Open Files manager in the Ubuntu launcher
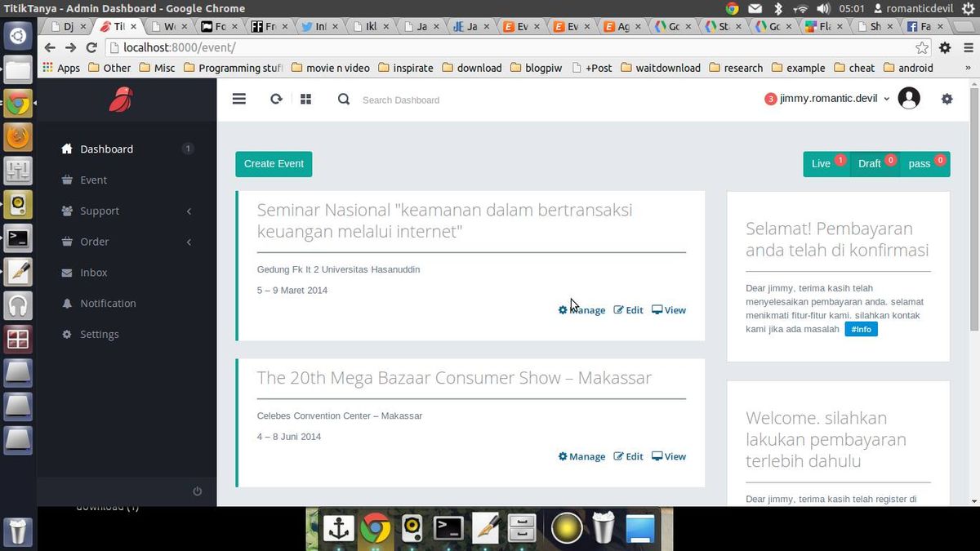The height and width of the screenshot is (551, 980). point(18,69)
